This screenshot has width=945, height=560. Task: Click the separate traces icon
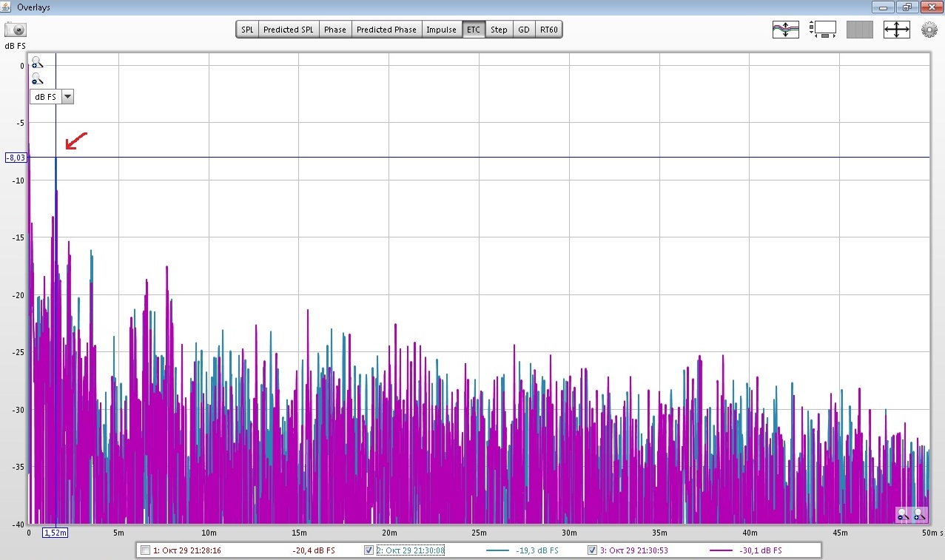click(x=785, y=30)
